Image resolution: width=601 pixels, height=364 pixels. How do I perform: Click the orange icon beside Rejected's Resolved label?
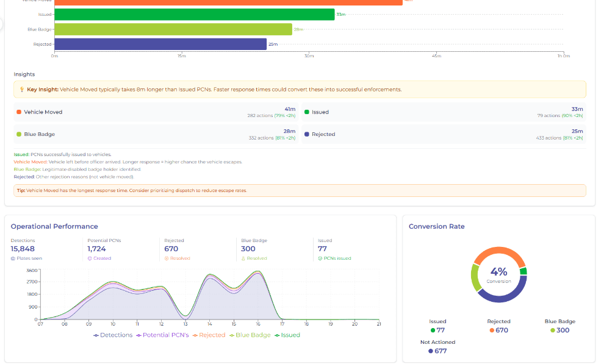click(167, 259)
